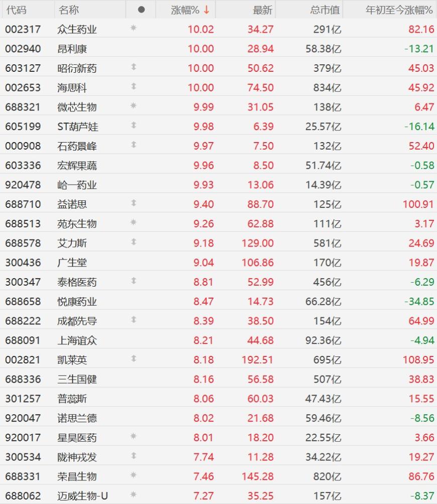This screenshot has width=437, height=504.
Task: Open the ST葫芦娃 stock name
Action: pos(77,127)
